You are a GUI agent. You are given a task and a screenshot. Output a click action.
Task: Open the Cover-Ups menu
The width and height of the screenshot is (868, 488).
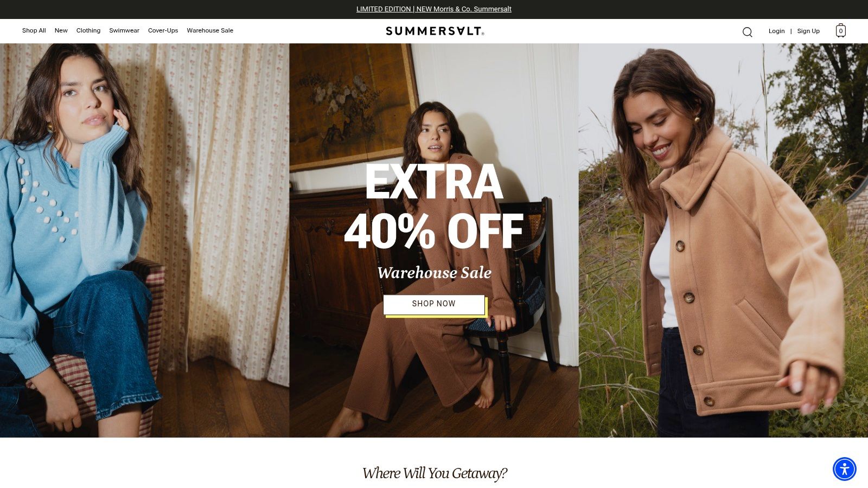coord(163,30)
